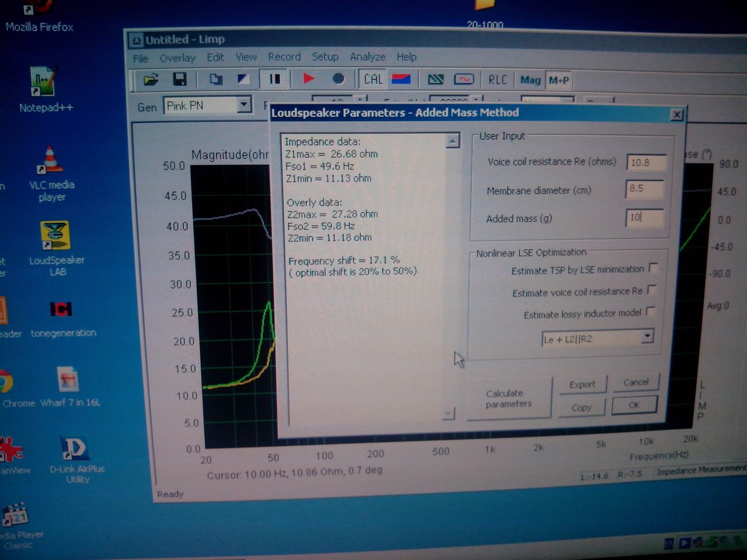Click the Calculate parameters button
The height and width of the screenshot is (560, 747).
(x=508, y=398)
